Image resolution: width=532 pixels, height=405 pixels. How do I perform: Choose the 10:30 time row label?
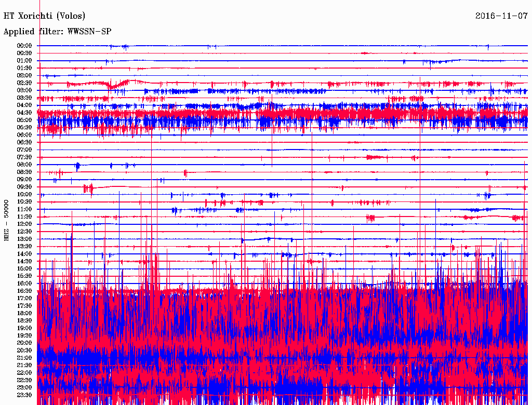(24, 202)
